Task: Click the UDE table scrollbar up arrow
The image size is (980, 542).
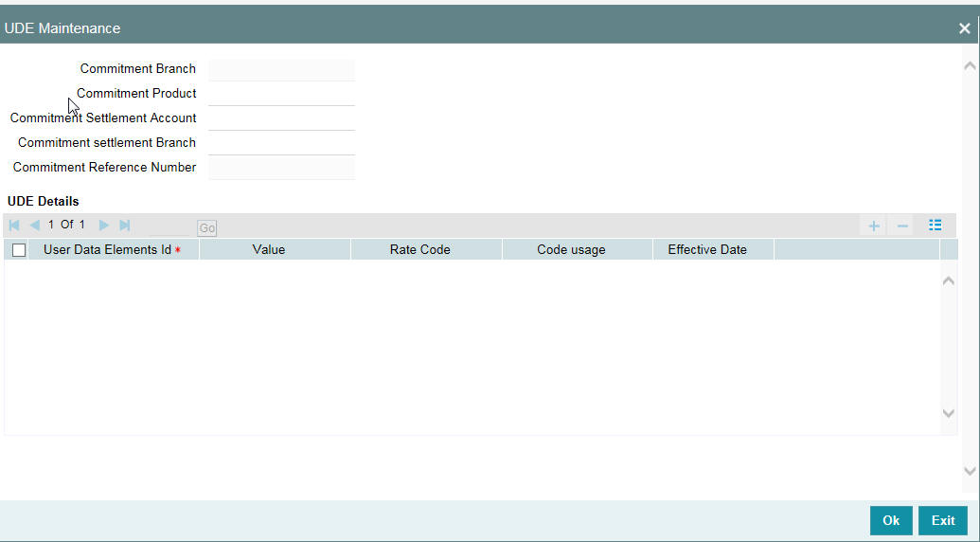Action: 948,280
